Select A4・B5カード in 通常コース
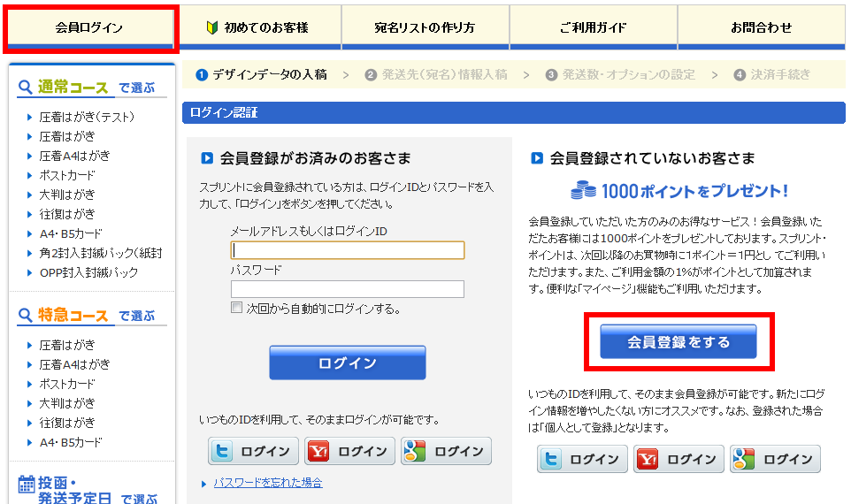 pyautogui.click(x=71, y=233)
